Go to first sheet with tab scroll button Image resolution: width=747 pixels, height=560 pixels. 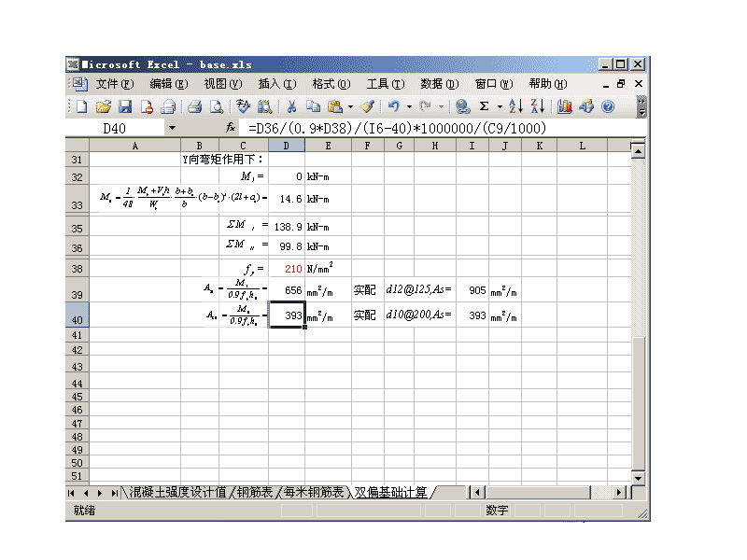point(72,493)
